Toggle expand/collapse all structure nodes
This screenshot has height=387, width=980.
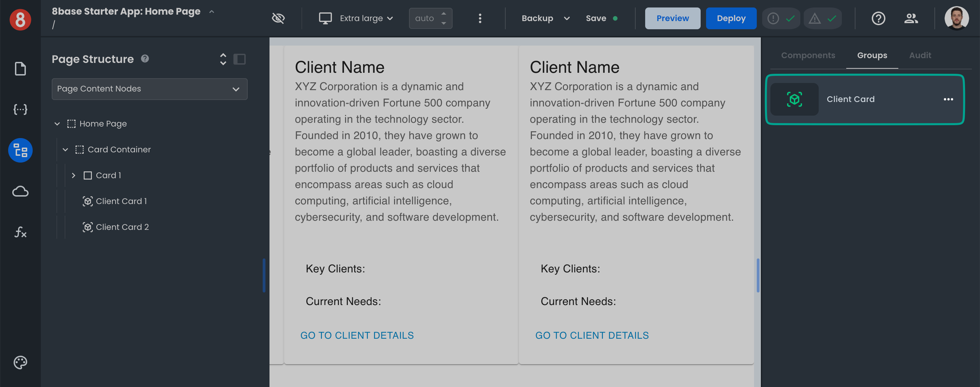pos(223,59)
